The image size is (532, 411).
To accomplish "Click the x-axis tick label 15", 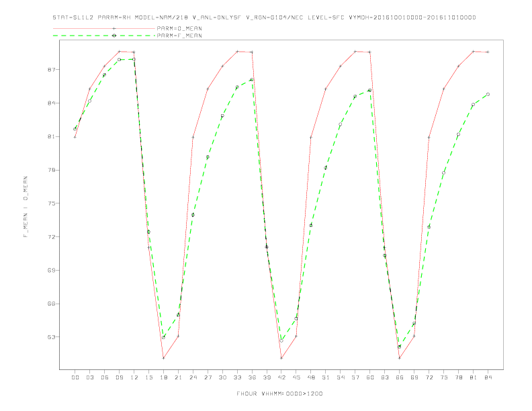I will pyautogui.click(x=148, y=377).
